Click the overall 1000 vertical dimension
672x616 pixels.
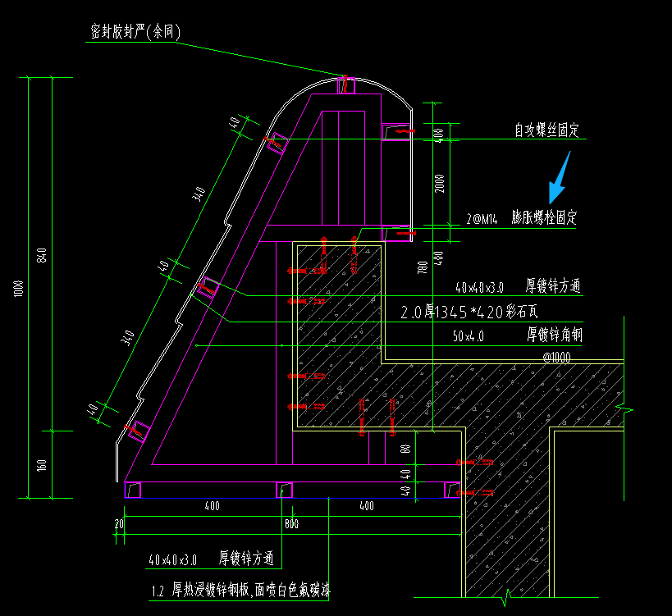[x=18, y=288]
